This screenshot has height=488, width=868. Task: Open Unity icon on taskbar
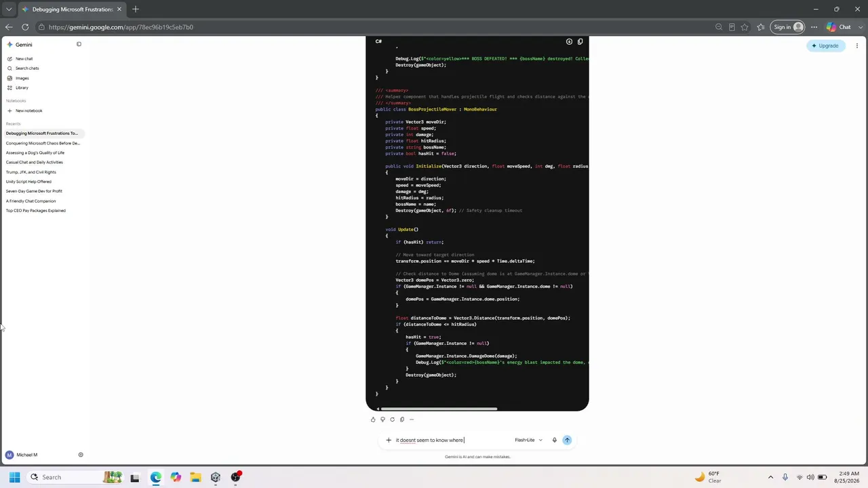[216, 477]
